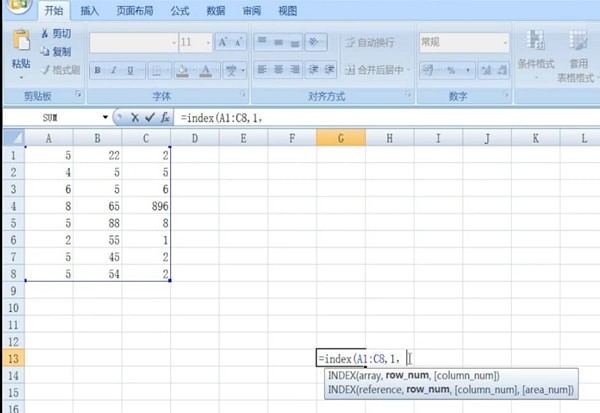Viewport: 600px width, 413px height.
Task: Click the increase font size icon
Action: click(224, 43)
